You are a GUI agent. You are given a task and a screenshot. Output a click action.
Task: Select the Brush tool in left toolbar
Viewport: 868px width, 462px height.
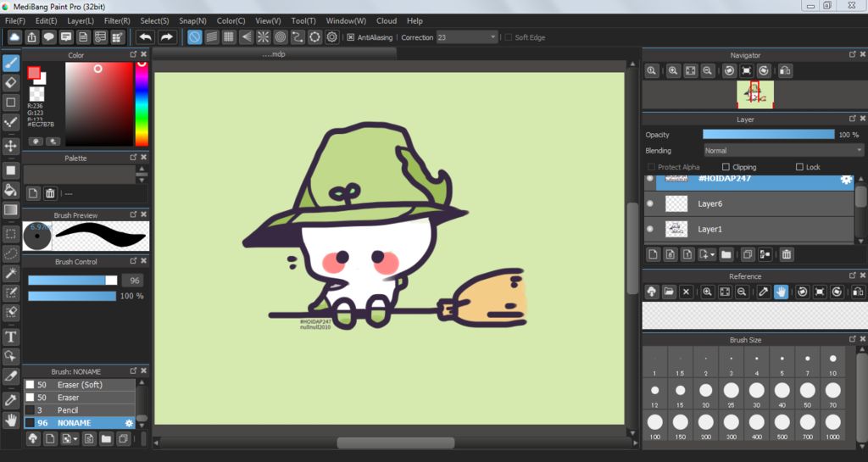[x=10, y=63]
